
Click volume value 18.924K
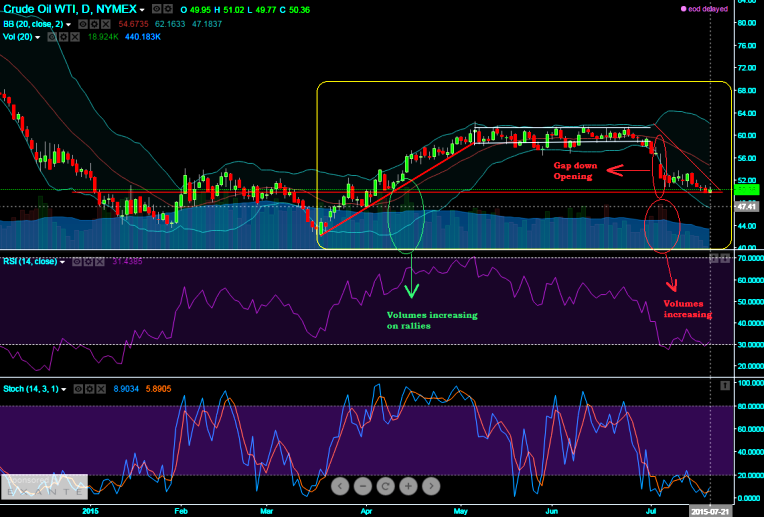pos(103,37)
